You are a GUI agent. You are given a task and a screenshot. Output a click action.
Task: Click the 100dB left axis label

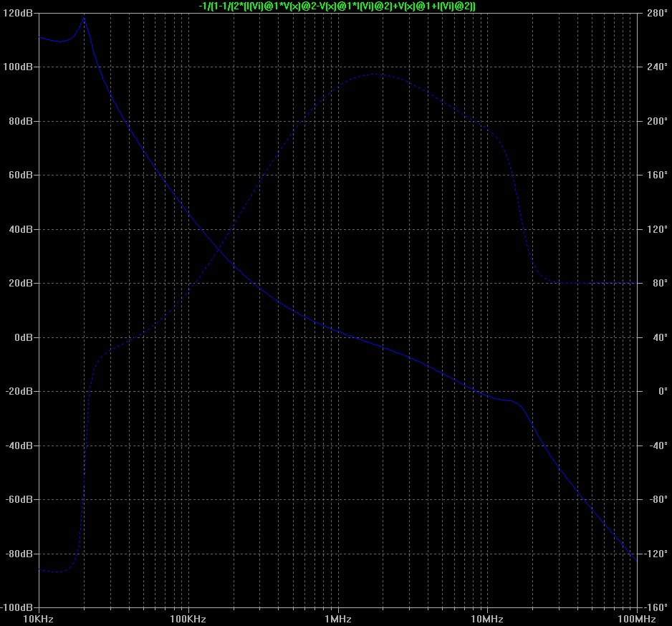pyautogui.click(x=18, y=67)
